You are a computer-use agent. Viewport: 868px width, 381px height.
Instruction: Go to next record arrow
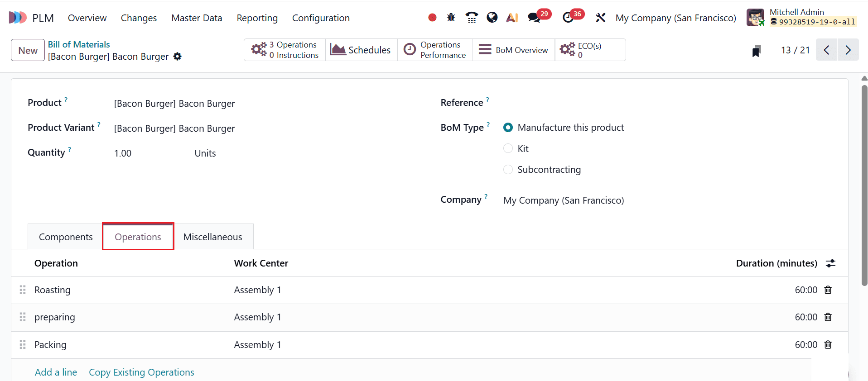[x=848, y=50]
